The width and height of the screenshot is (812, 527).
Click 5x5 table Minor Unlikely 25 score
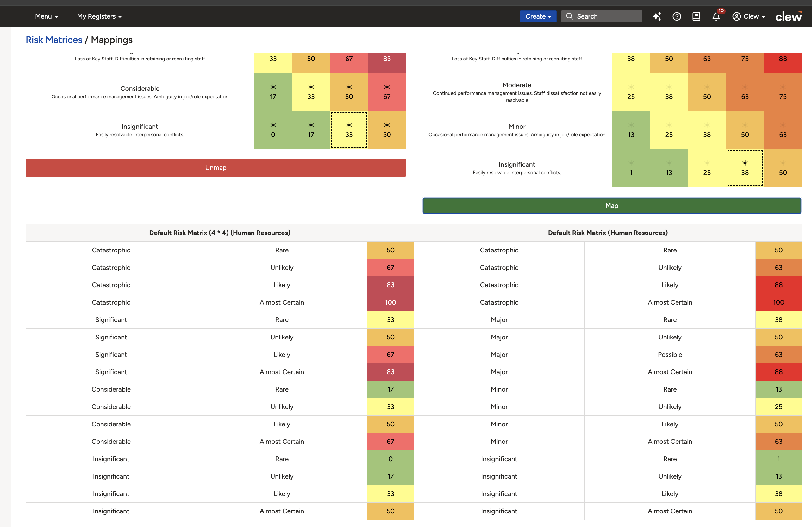click(778, 406)
